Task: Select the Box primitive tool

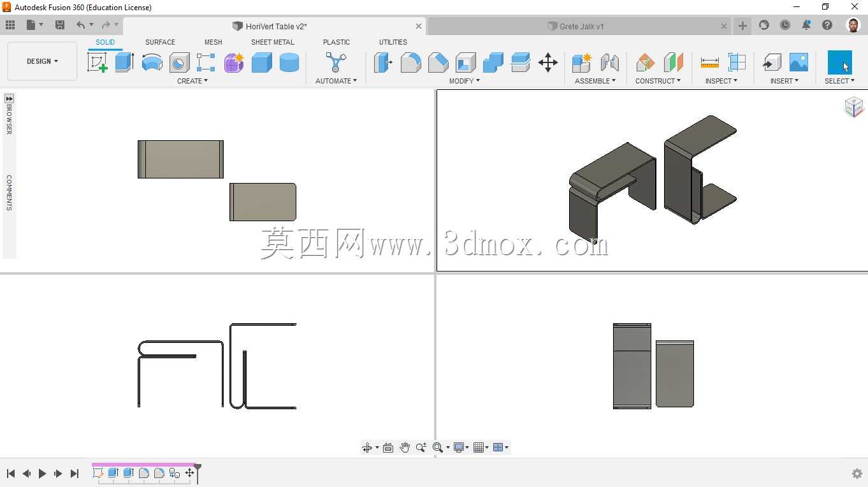Action: 261,62
